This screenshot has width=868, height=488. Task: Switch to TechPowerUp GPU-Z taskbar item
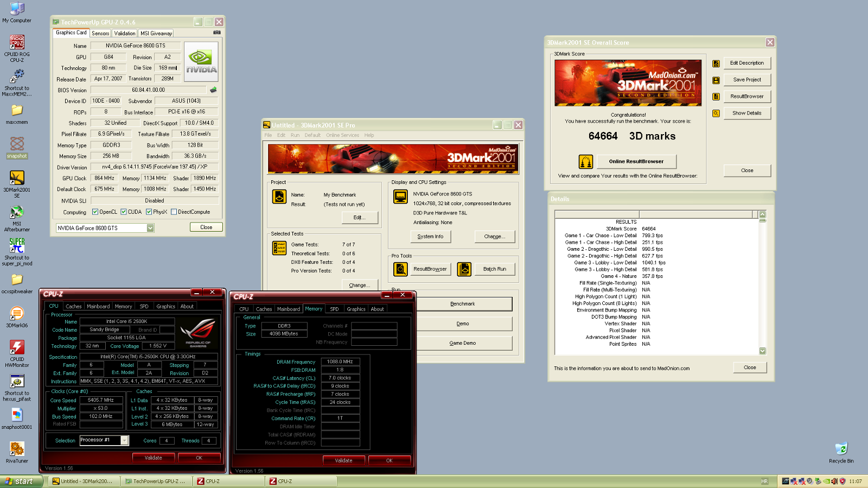coord(155,481)
